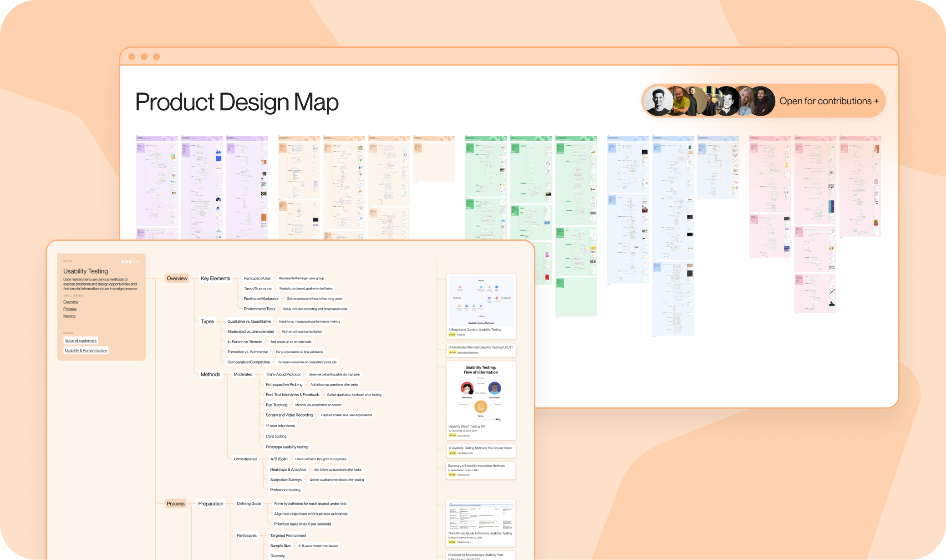Click the first contributor avatar
Image resolution: width=946 pixels, height=560 pixels.
658,101
